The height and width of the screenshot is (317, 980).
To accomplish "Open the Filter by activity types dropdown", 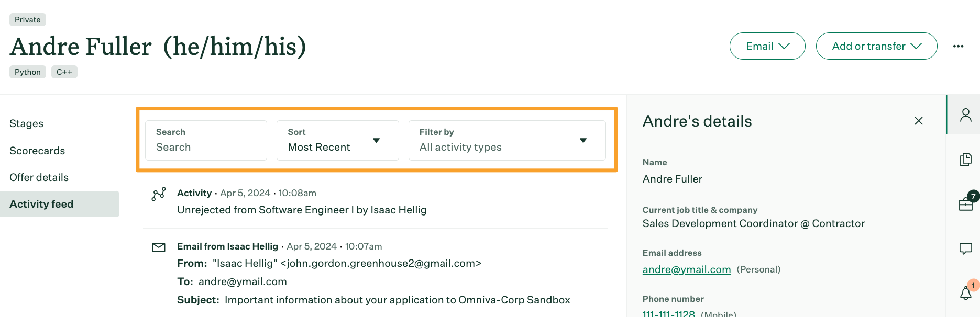I will (506, 141).
